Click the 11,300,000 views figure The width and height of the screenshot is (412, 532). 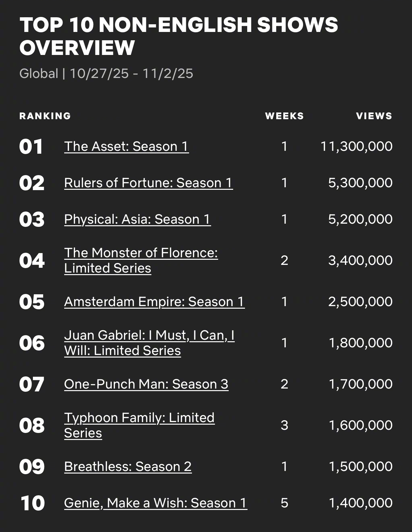[x=356, y=146]
